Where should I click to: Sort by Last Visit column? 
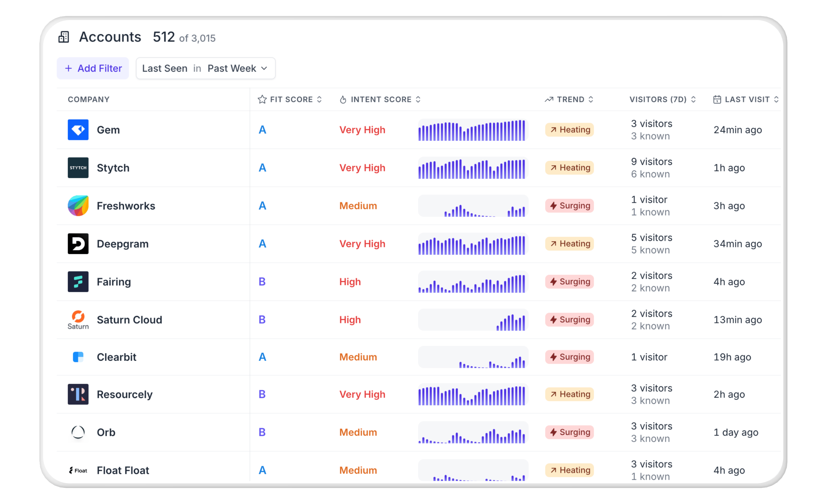click(776, 100)
